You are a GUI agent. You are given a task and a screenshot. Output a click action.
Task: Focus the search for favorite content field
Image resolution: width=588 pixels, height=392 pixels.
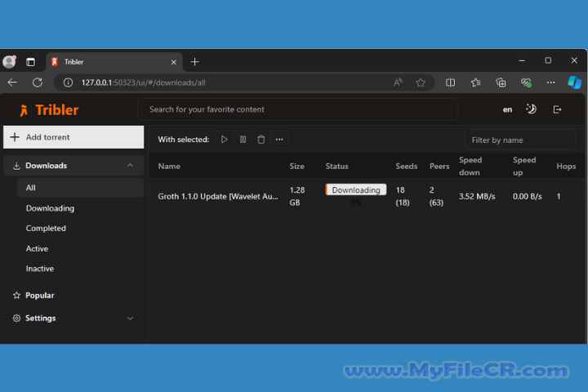pyautogui.click(x=298, y=109)
